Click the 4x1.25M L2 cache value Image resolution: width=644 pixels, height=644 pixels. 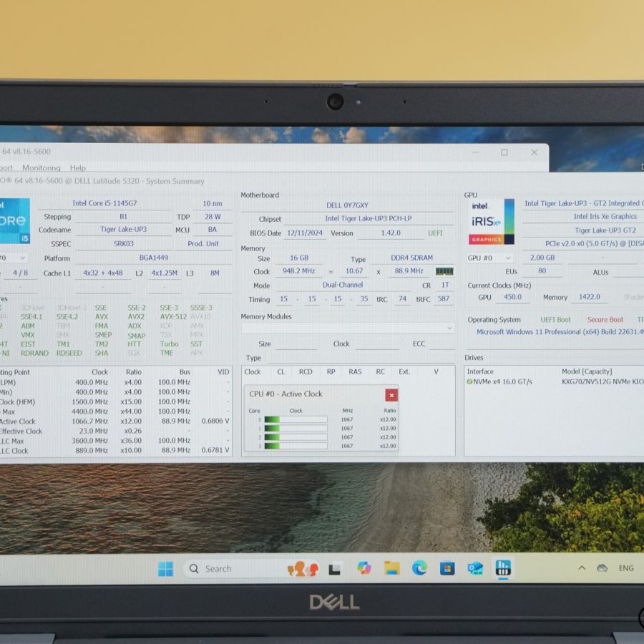165,273
